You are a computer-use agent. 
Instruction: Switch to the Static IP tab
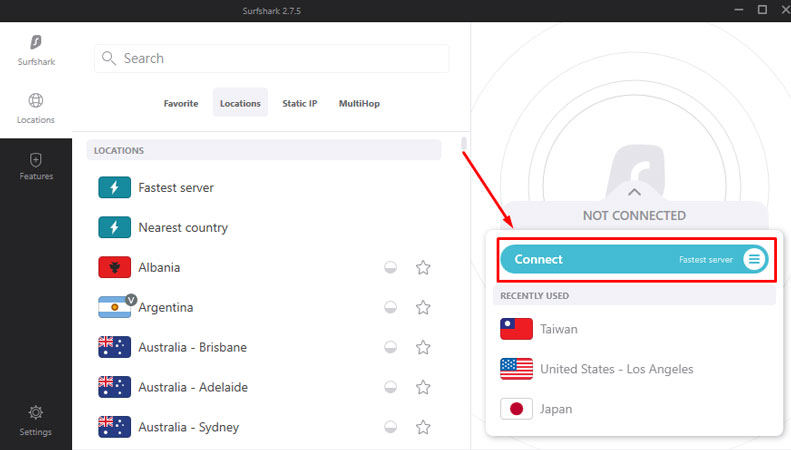point(299,103)
